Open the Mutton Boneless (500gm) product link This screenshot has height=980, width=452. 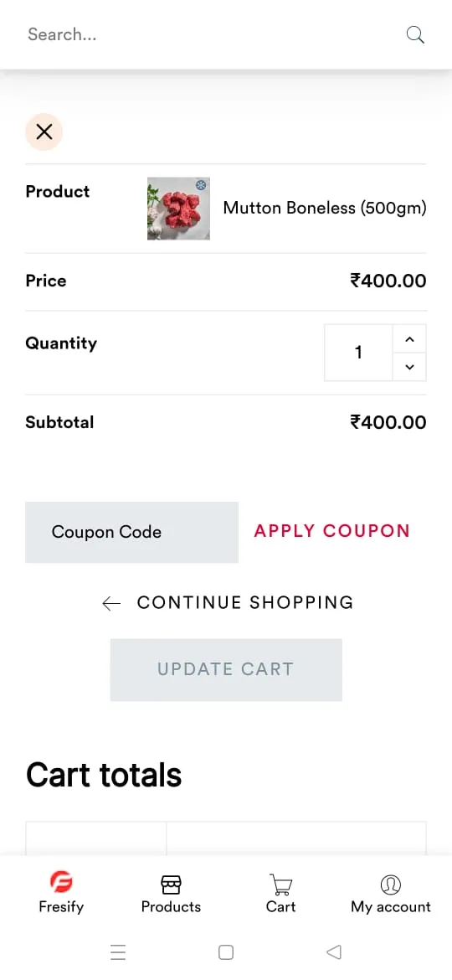pyautogui.click(x=325, y=208)
